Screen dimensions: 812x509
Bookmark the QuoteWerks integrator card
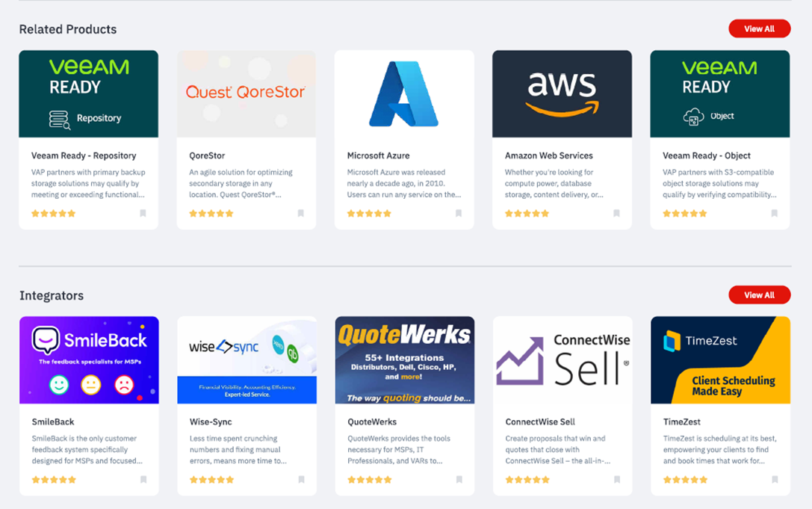459,479
